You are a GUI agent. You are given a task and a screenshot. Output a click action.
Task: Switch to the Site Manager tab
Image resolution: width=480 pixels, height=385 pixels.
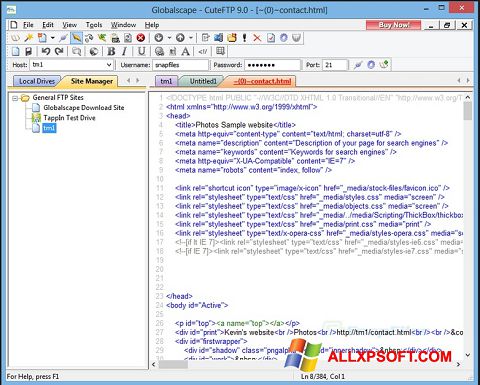[x=92, y=81]
